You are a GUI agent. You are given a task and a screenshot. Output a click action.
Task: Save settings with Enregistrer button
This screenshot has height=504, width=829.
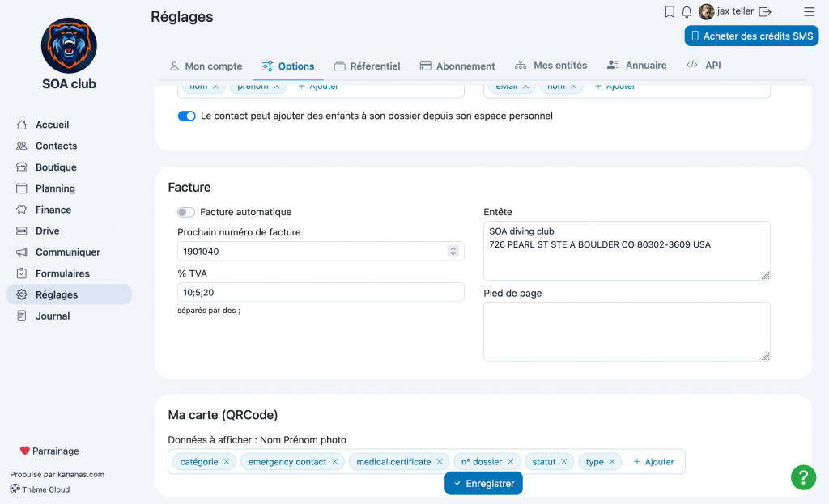pyautogui.click(x=483, y=484)
